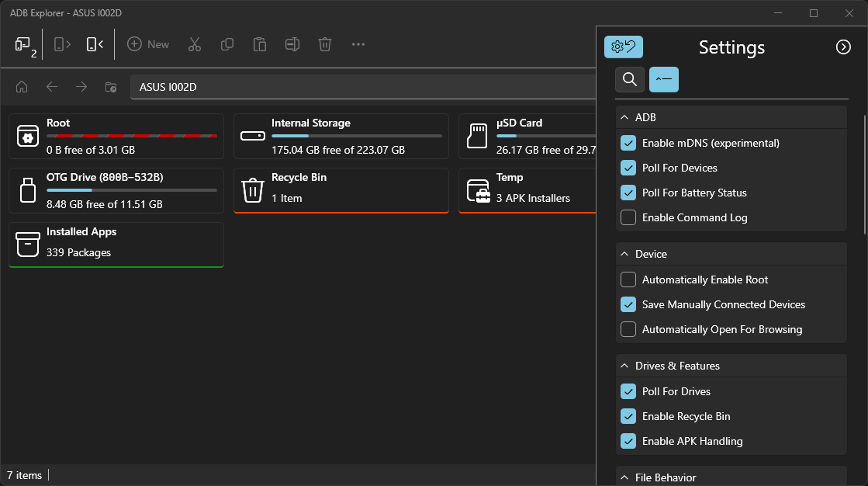Open the more options ellipsis menu

[358, 44]
